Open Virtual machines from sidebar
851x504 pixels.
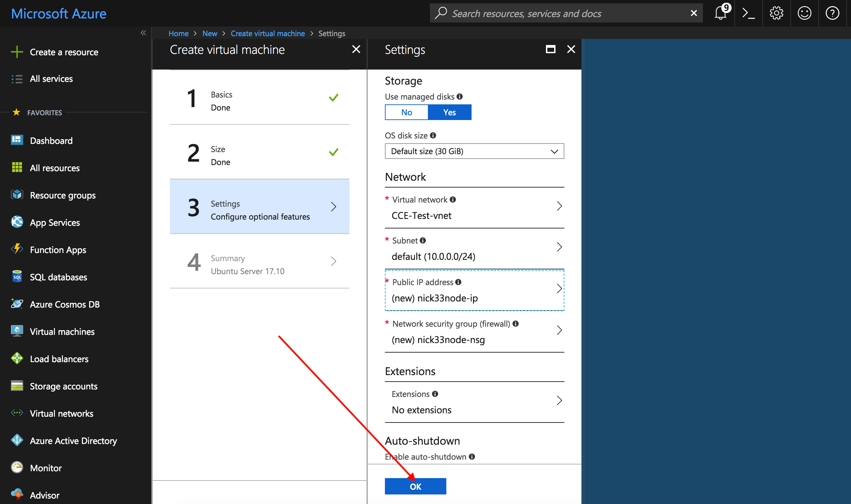(x=62, y=331)
